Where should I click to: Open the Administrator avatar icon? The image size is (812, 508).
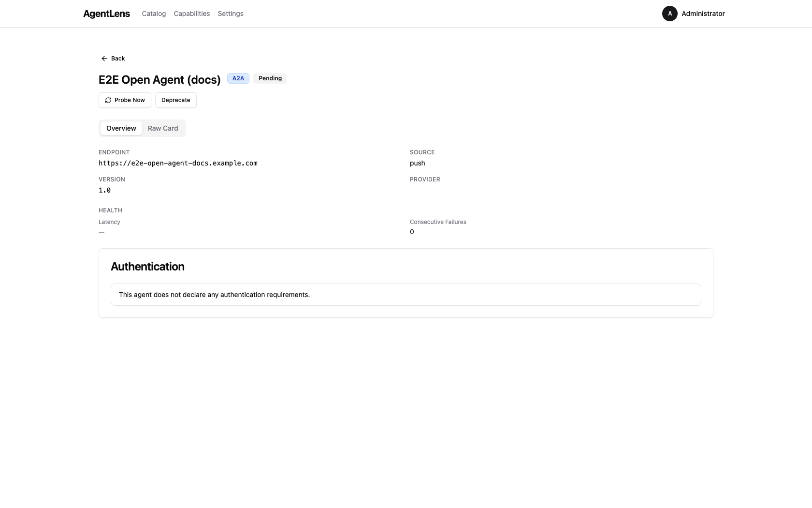669,14
